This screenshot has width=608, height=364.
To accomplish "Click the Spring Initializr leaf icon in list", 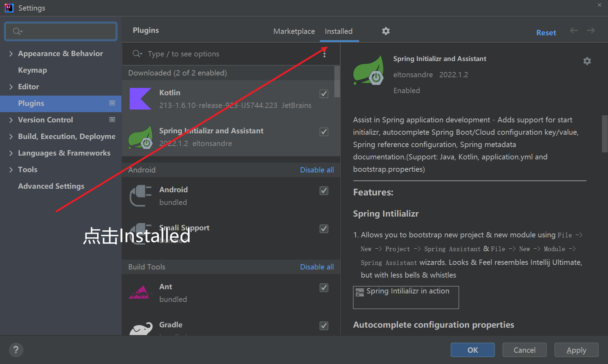I will pos(141,137).
